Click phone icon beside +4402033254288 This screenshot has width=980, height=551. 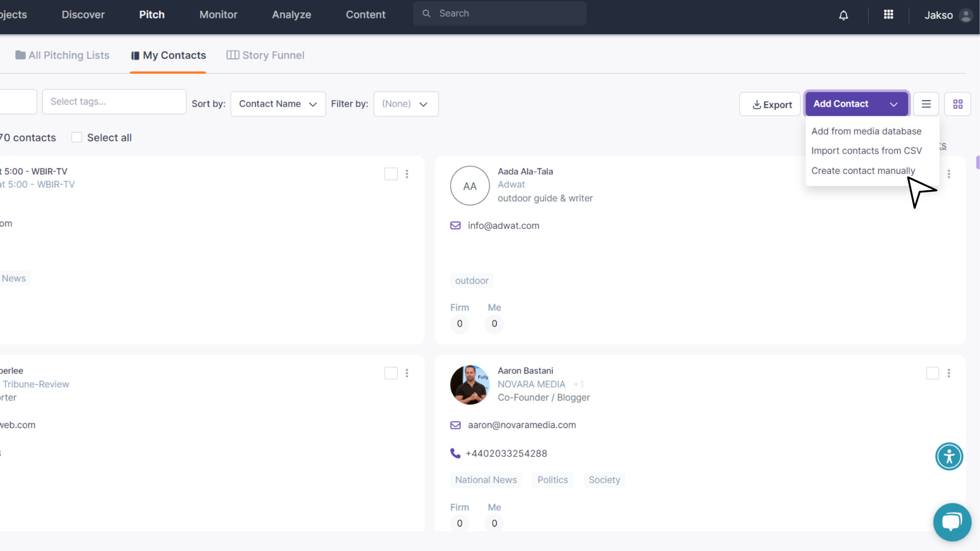(455, 453)
